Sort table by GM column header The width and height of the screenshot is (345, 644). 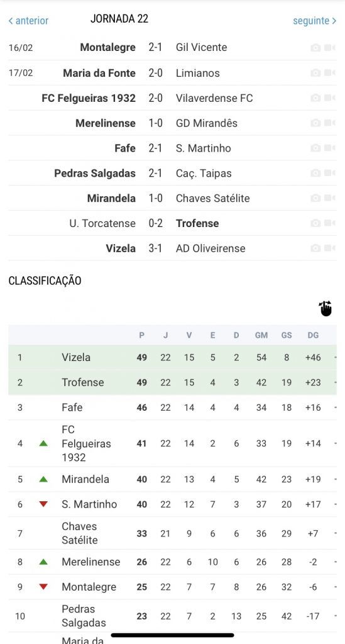tap(261, 335)
